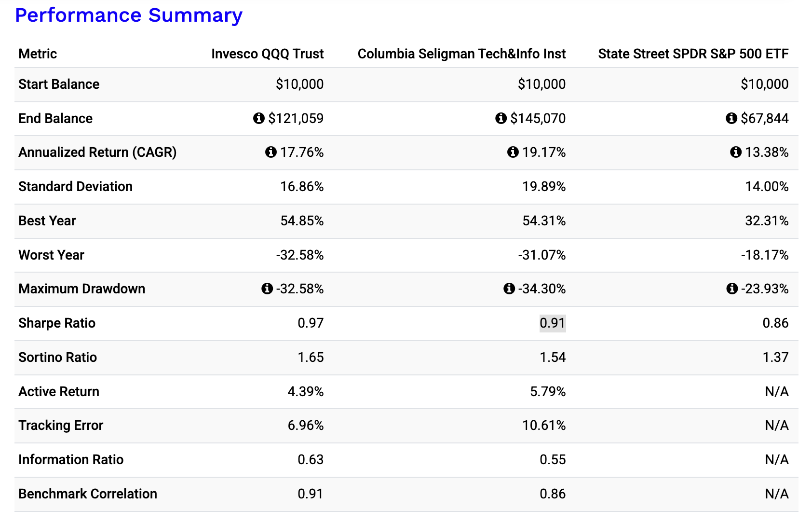The width and height of the screenshot is (812, 524).
Task: Show info for -23.93% maximum drawdown
Action: (x=732, y=289)
